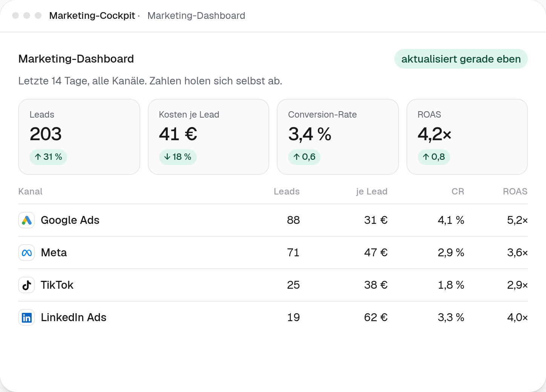Click the Marketing-Cockpit title in the title bar

pos(92,15)
